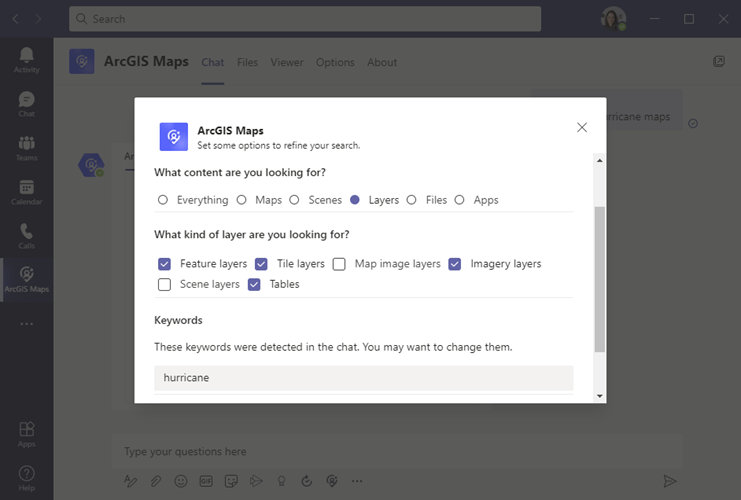Click the ArcGIS Maps app header icon
The width and height of the screenshot is (741, 500).
tap(82, 61)
